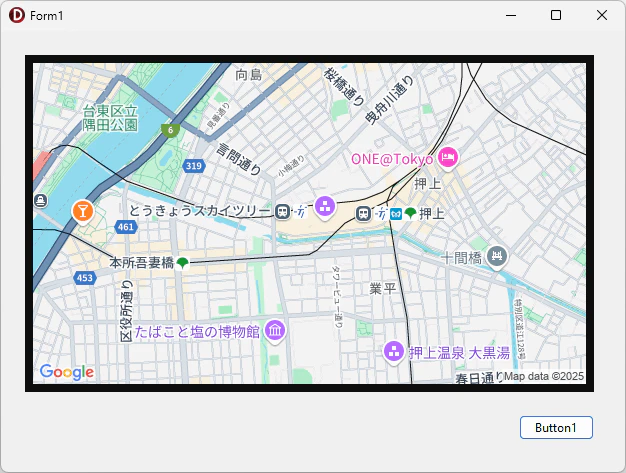Image resolution: width=626 pixels, height=473 pixels.
Task: Click the 十間橋 label
Action: (461, 258)
